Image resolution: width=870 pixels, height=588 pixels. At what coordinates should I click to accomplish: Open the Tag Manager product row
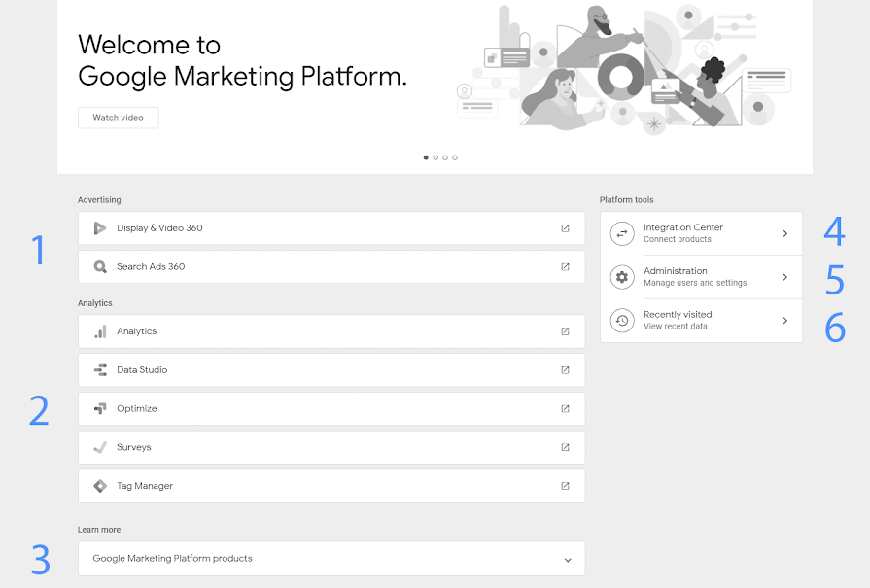(331, 486)
